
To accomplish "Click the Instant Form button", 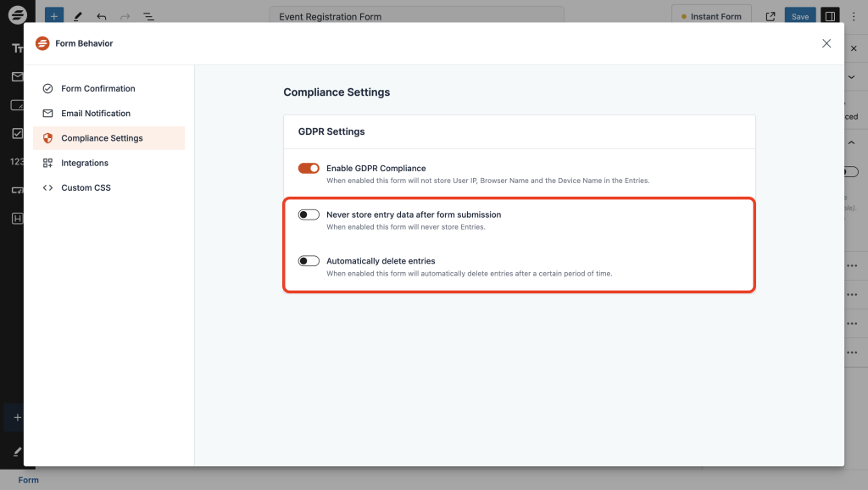I will pos(711,15).
